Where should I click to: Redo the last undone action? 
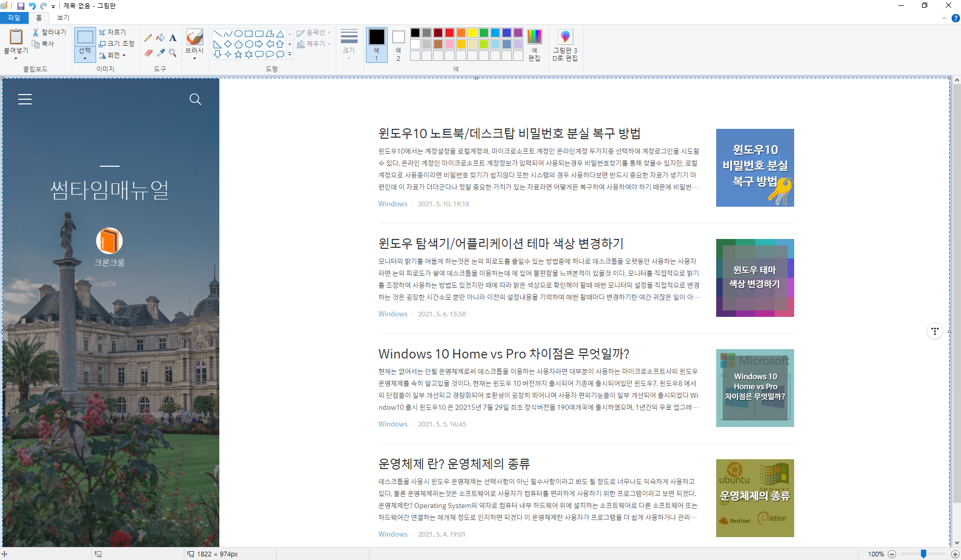[44, 6]
